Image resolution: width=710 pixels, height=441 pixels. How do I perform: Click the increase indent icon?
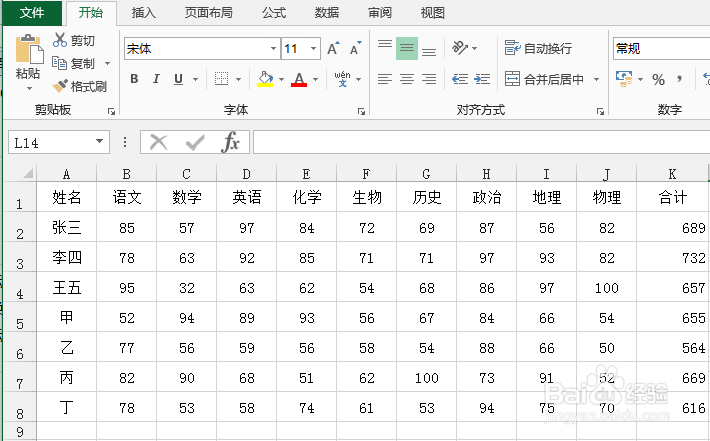(482, 79)
